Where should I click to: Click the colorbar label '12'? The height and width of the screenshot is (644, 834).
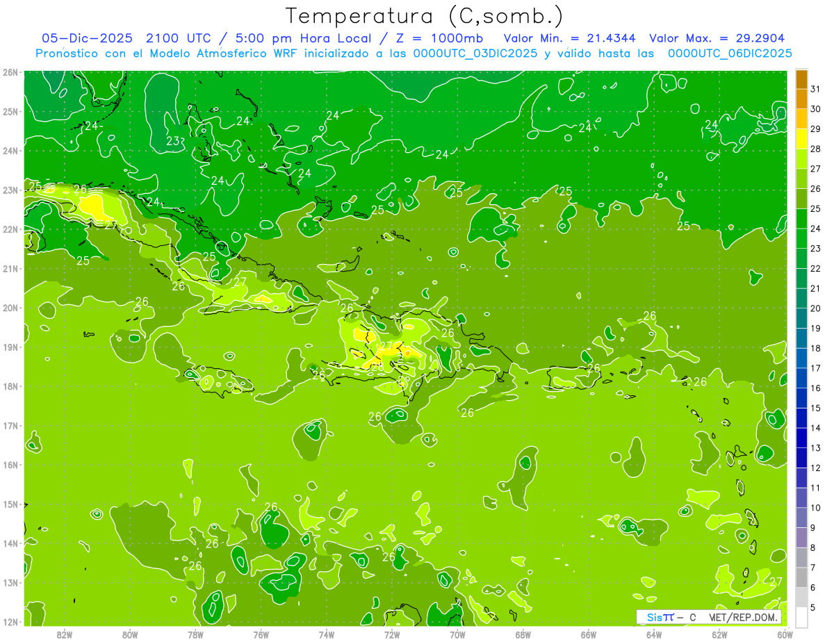click(815, 468)
